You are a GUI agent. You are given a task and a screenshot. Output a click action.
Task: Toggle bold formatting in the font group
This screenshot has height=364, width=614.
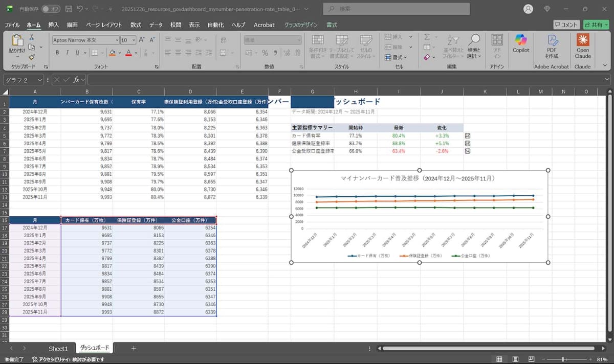point(57,53)
